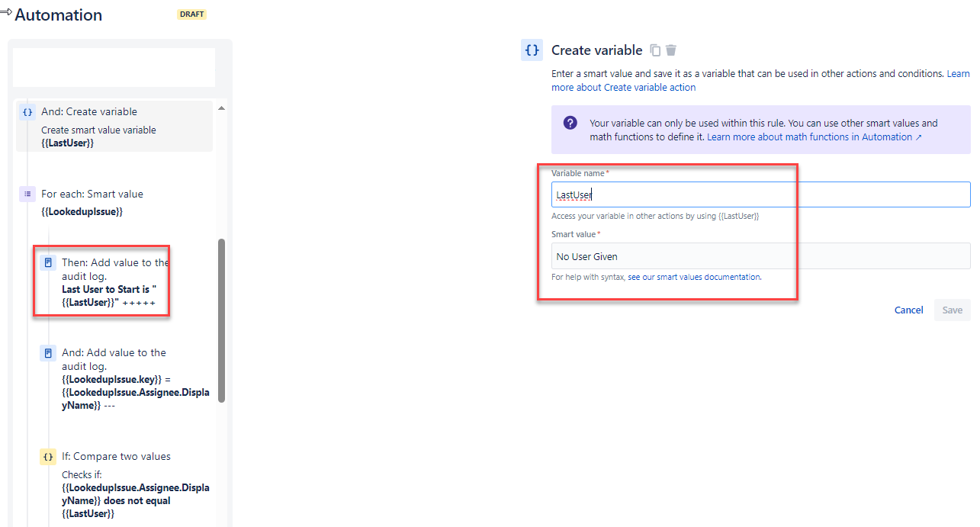Click the scroll up arrow in rule list

point(222,108)
